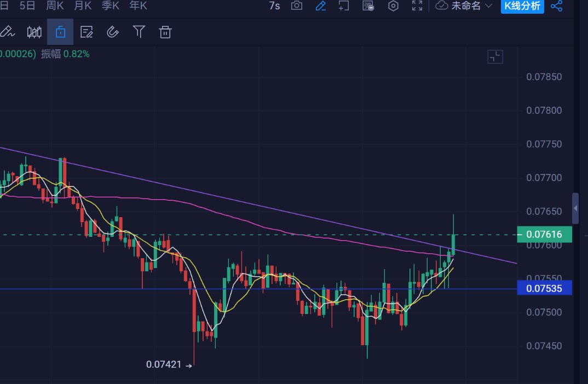
Task: Take a chart screenshot with the camera icon
Action: tap(296, 6)
